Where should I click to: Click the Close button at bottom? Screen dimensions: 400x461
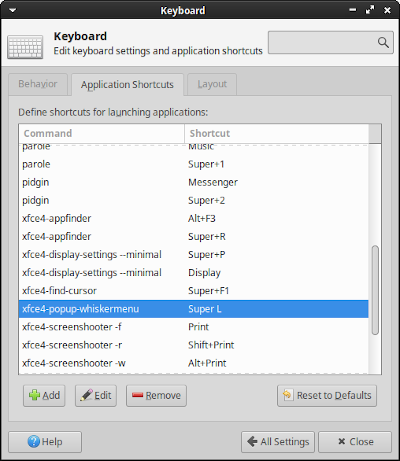click(x=355, y=442)
